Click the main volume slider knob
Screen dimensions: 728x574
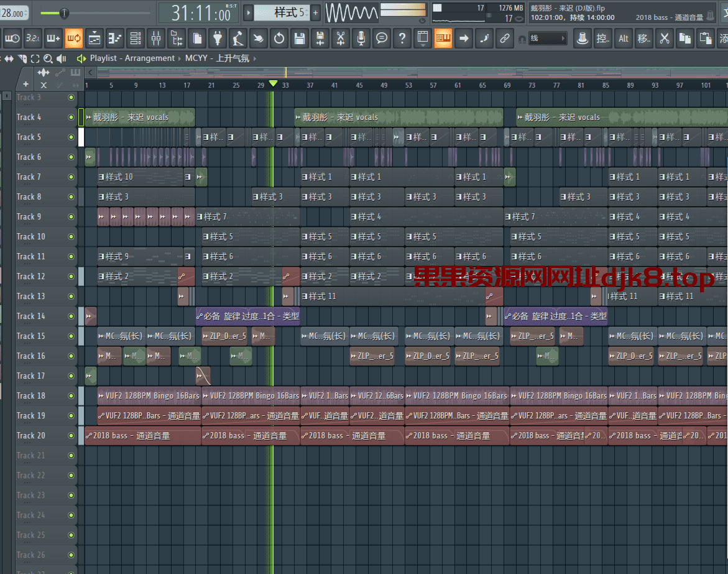click(x=64, y=13)
